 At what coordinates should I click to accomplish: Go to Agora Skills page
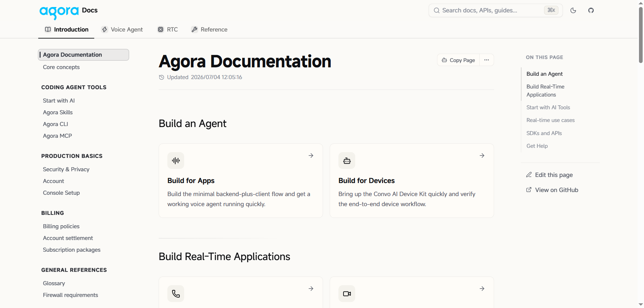(x=58, y=112)
